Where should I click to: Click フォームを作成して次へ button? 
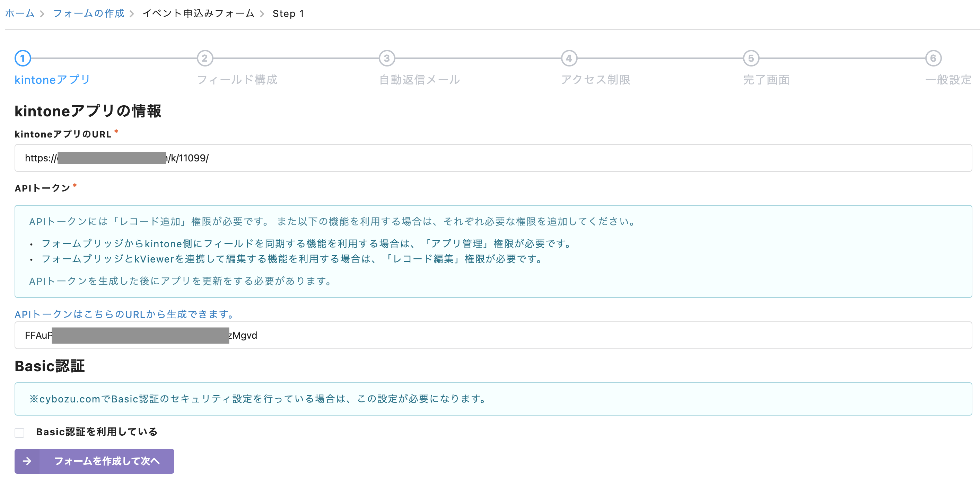94,461
